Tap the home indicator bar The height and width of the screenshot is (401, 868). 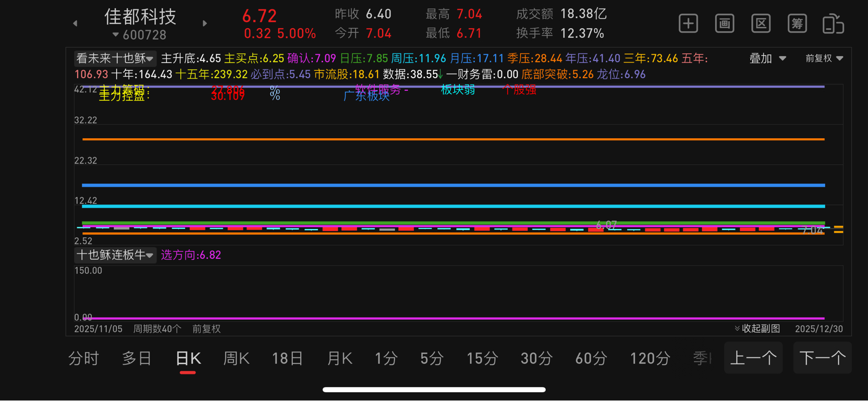click(434, 390)
